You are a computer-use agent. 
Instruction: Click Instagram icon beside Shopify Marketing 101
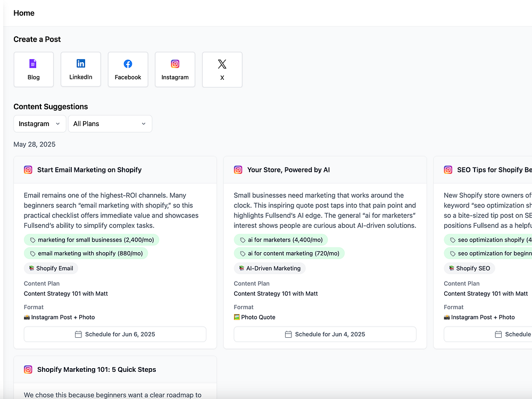click(28, 370)
